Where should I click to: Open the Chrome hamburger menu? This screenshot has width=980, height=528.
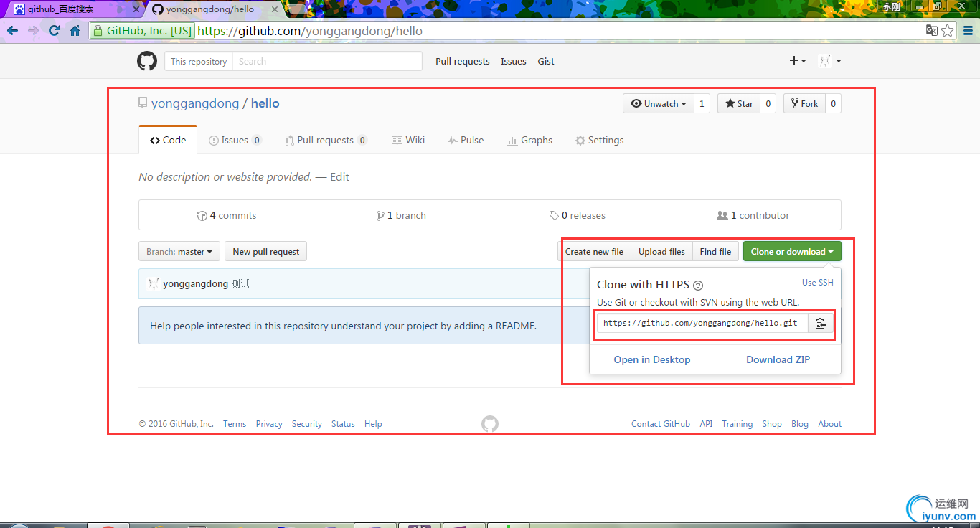pyautogui.click(x=968, y=31)
